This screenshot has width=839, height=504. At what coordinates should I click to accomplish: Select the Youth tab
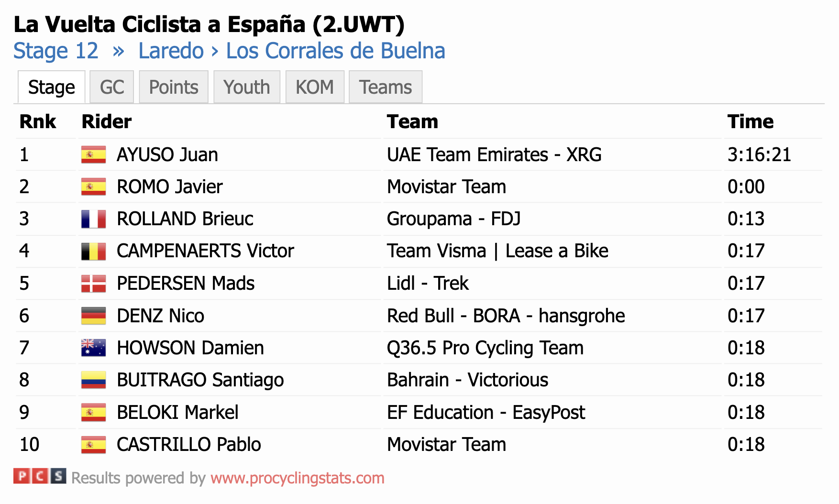247,87
